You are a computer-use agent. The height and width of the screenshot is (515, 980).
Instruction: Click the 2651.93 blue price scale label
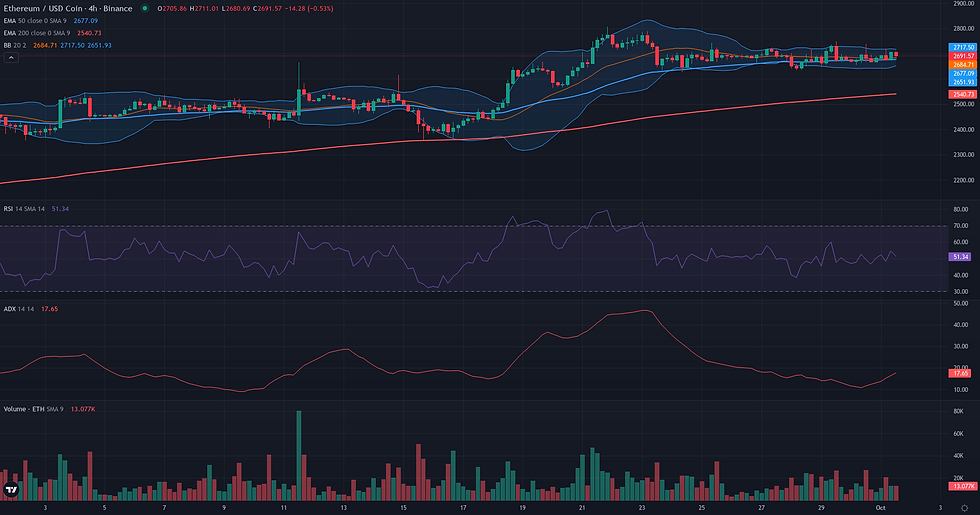pos(963,82)
